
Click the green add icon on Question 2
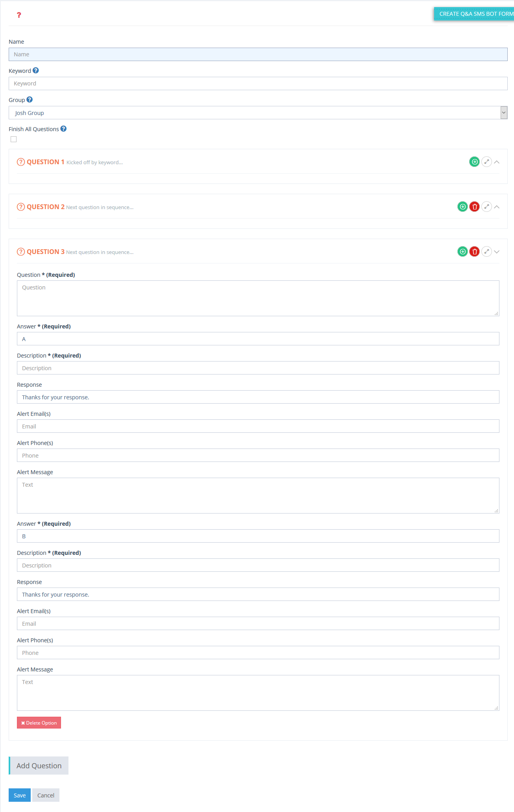pyautogui.click(x=462, y=207)
